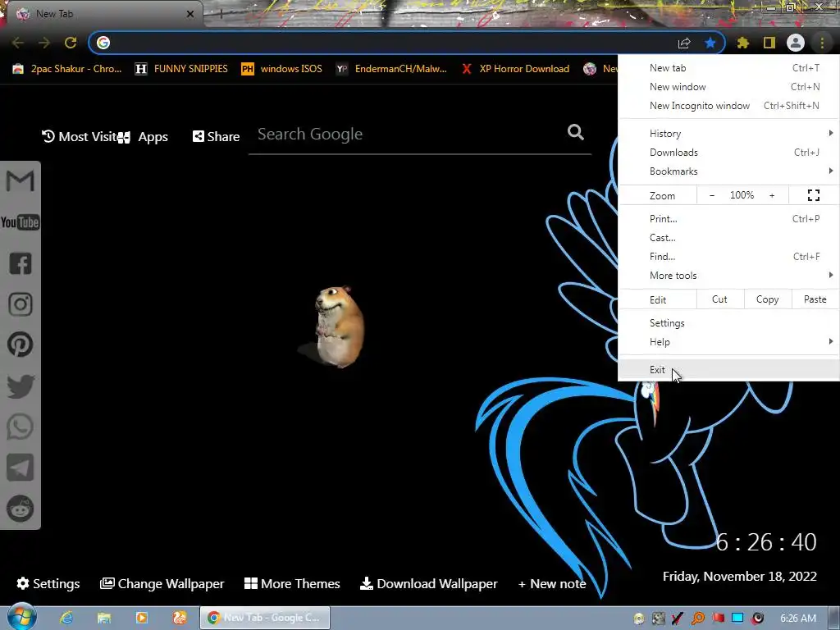Launch Internet Explorer from taskbar
The height and width of the screenshot is (630, 840).
pos(66,618)
